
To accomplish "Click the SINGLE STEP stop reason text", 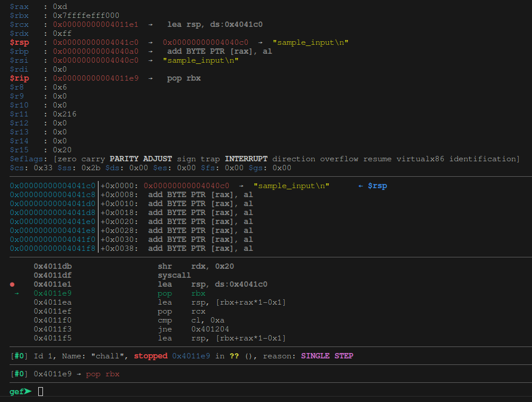I will [327, 356].
